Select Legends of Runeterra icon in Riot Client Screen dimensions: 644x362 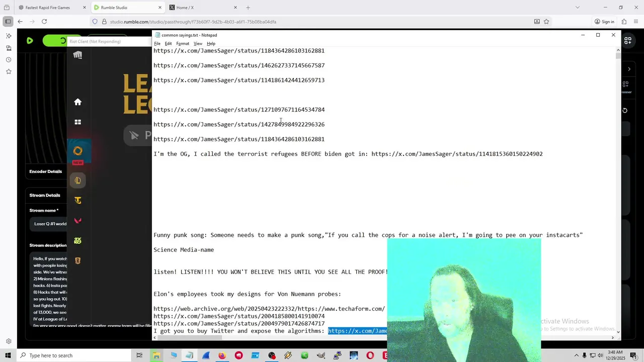[x=77, y=260]
